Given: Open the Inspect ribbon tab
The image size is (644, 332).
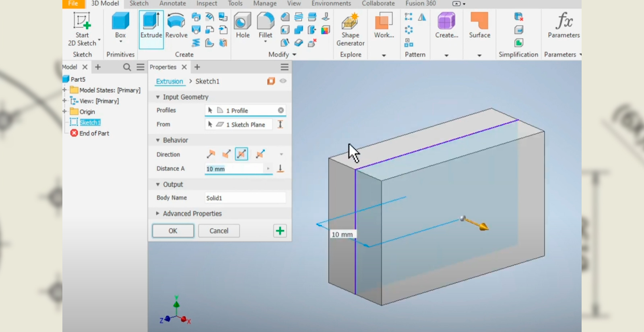Looking at the screenshot, I should [x=206, y=4].
